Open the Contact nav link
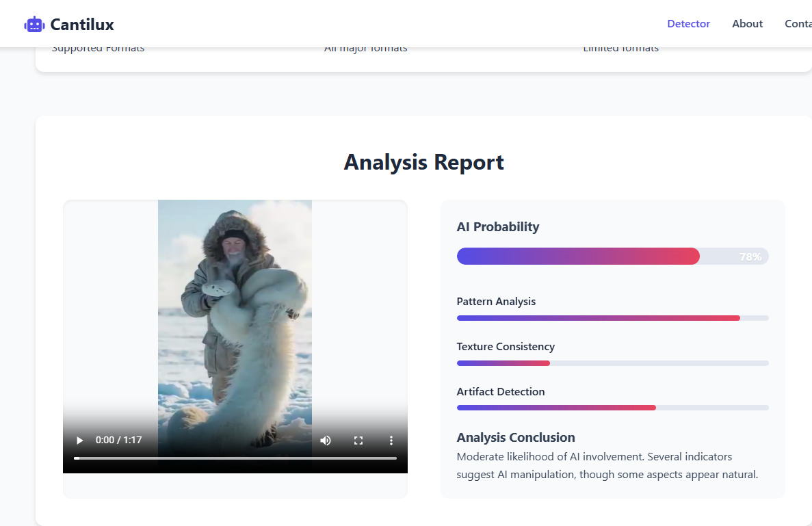The height and width of the screenshot is (526, 812). pyautogui.click(x=798, y=24)
